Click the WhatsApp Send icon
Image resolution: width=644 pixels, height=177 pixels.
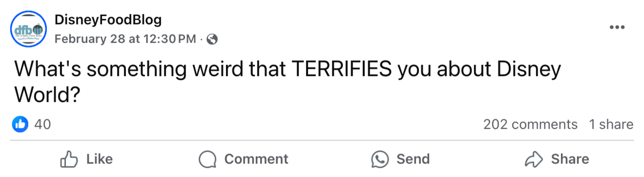click(x=380, y=159)
